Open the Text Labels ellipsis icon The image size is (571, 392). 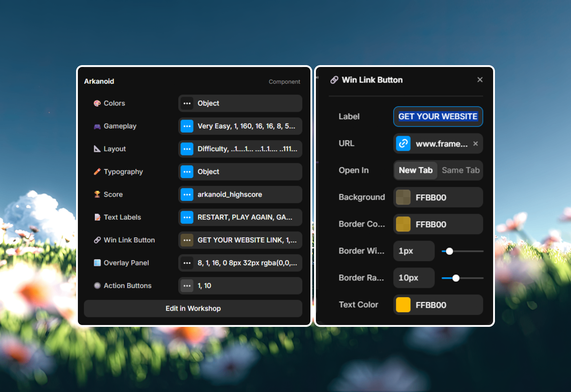pyautogui.click(x=187, y=217)
